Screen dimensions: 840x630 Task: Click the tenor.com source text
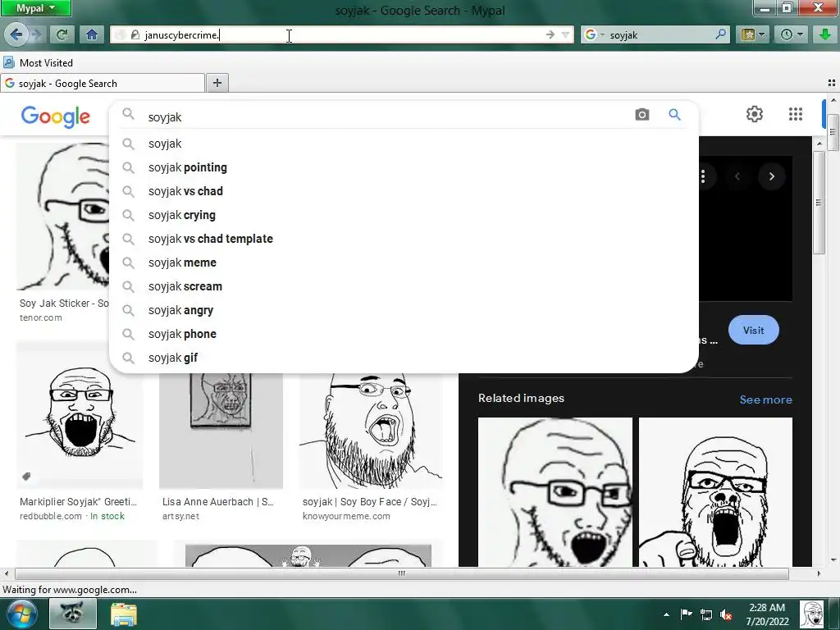(41, 317)
